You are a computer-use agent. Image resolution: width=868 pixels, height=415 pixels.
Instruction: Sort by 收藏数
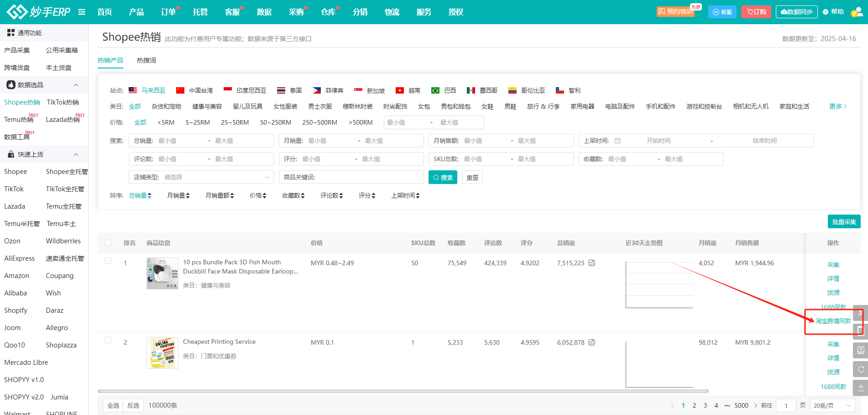293,195
